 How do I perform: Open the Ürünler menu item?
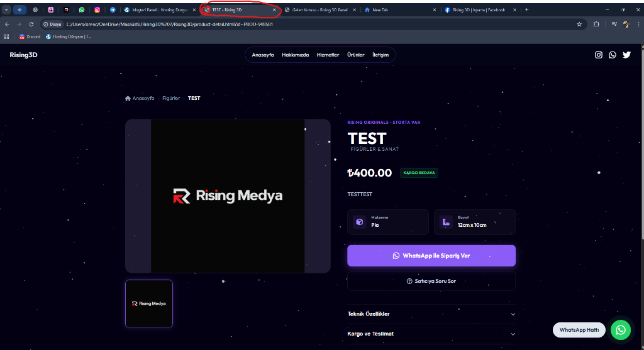[x=356, y=55]
